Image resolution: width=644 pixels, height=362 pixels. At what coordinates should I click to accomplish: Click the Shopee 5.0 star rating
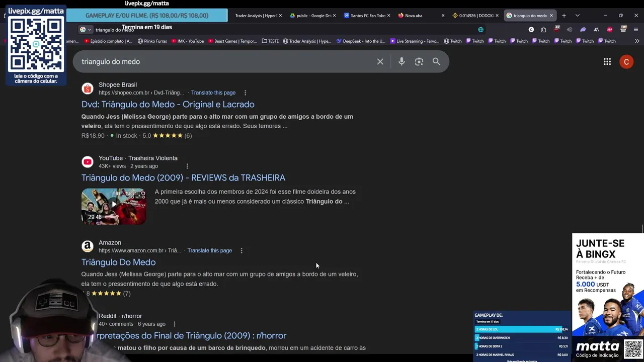167,136
